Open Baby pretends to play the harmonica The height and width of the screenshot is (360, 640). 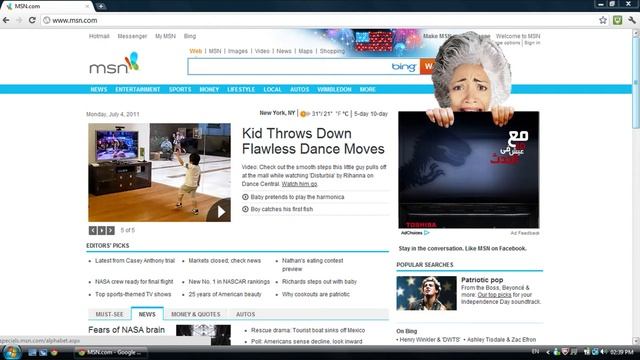pyautogui.click(x=298, y=197)
